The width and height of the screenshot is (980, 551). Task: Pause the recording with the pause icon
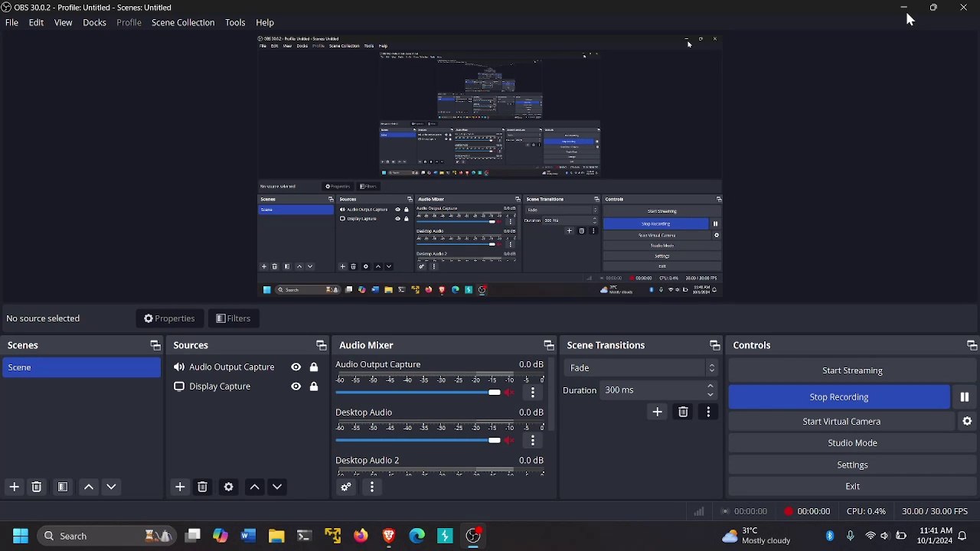coord(964,397)
